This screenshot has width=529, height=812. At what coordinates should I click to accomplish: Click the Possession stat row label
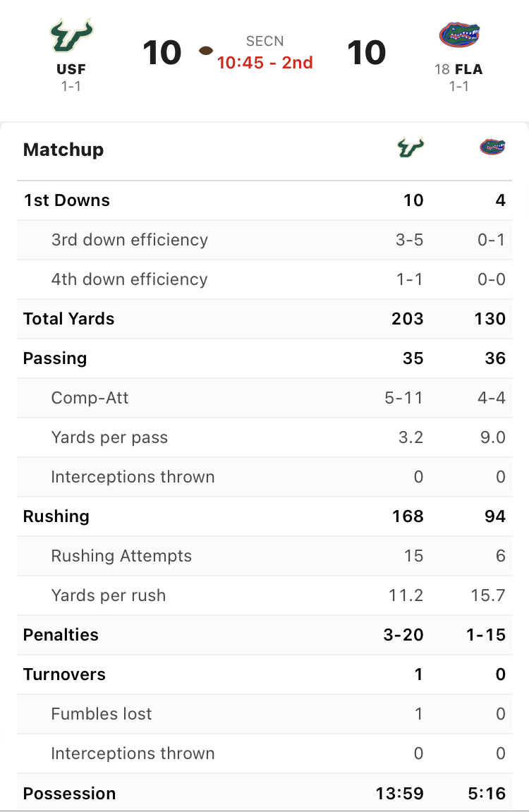[70, 794]
